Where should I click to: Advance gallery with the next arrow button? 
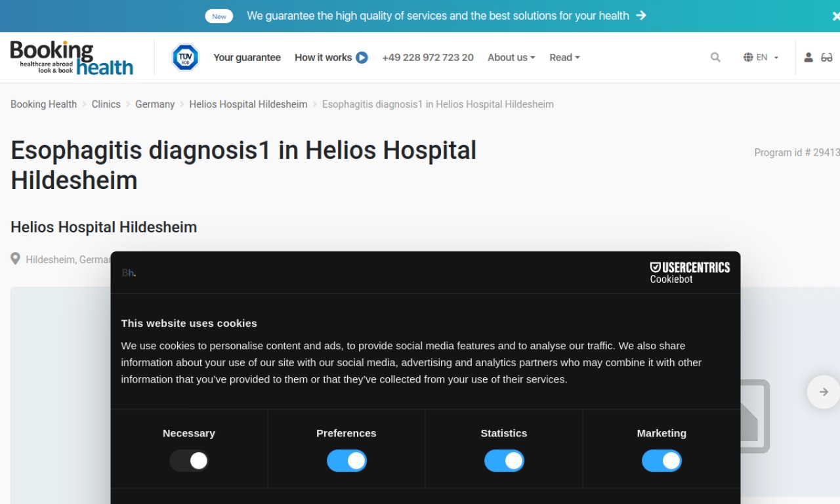[824, 392]
